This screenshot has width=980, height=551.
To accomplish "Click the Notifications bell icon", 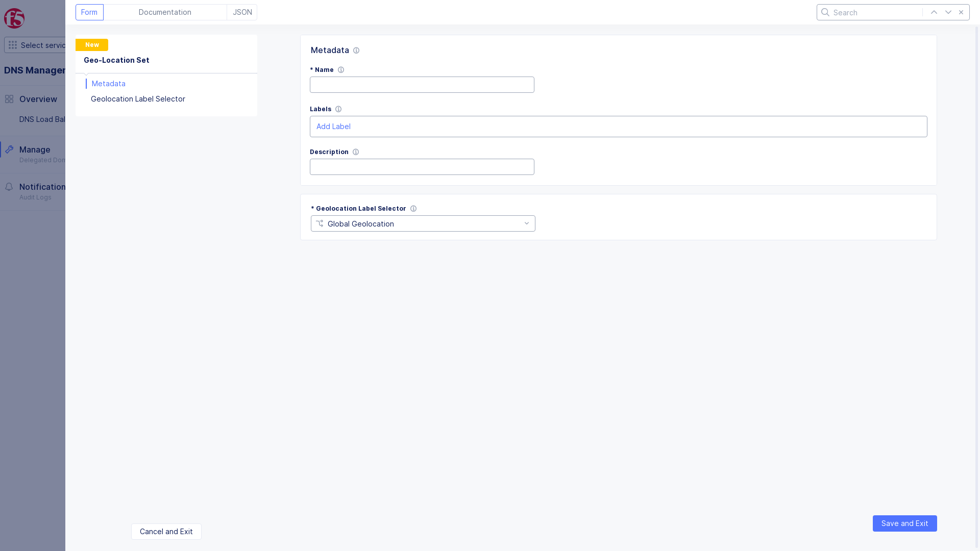I will click(9, 187).
